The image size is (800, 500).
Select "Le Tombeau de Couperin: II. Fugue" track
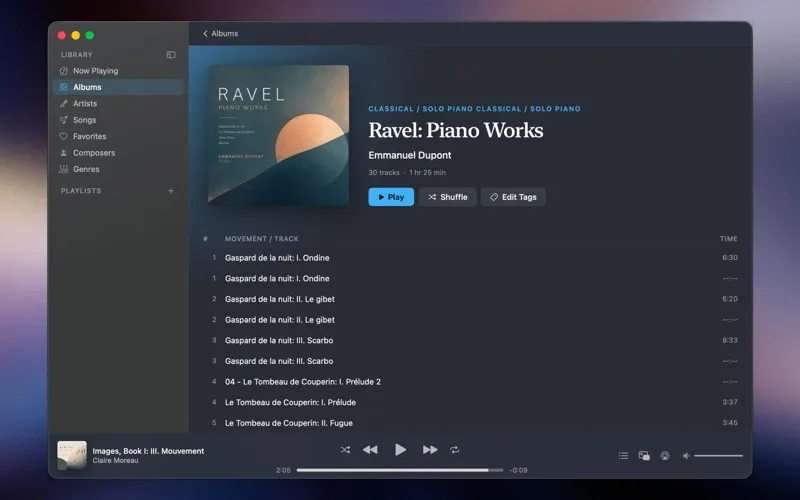click(470, 423)
